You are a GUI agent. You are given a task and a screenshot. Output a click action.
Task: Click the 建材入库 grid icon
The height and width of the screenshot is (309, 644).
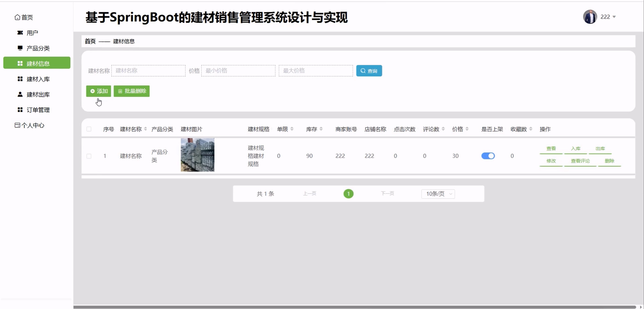pos(20,79)
